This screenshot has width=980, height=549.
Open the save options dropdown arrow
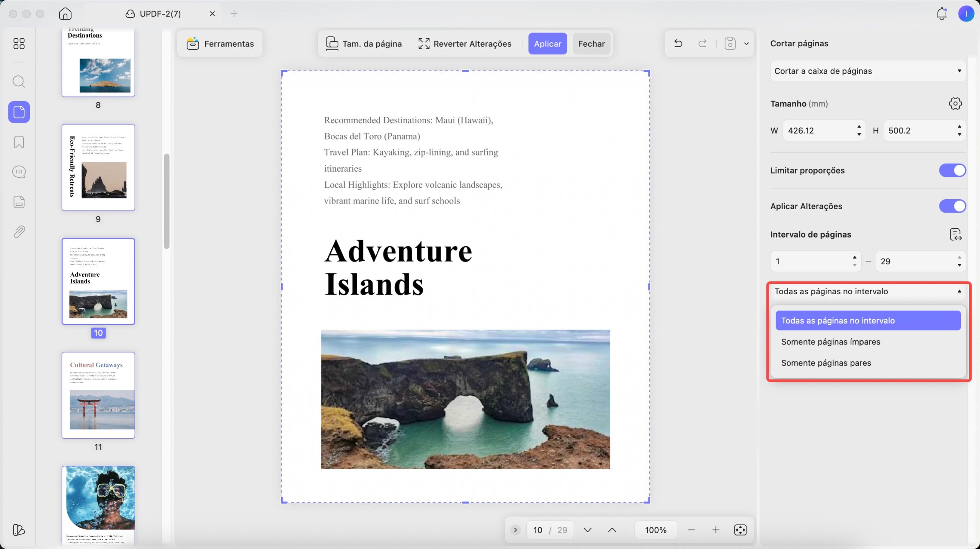(x=746, y=44)
